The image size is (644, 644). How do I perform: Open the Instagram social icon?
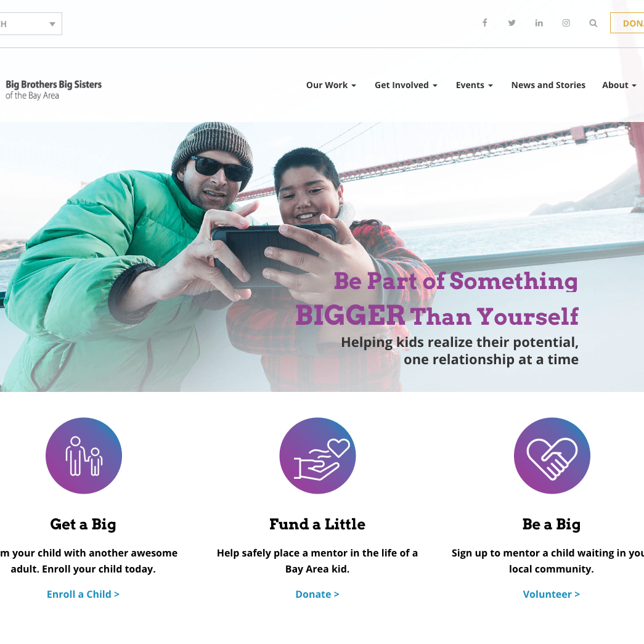(566, 23)
